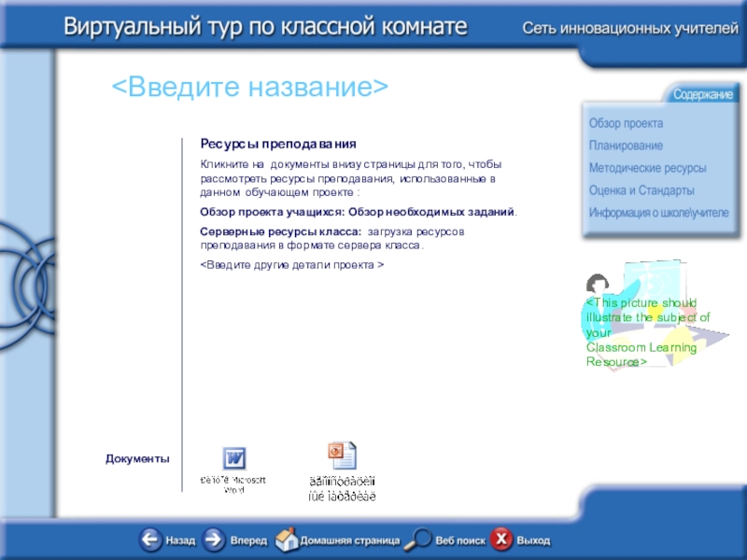This screenshot has height=560, width=747.
Task: Click the Обзор проекта учащихся bold text
Action: (273, 213)
